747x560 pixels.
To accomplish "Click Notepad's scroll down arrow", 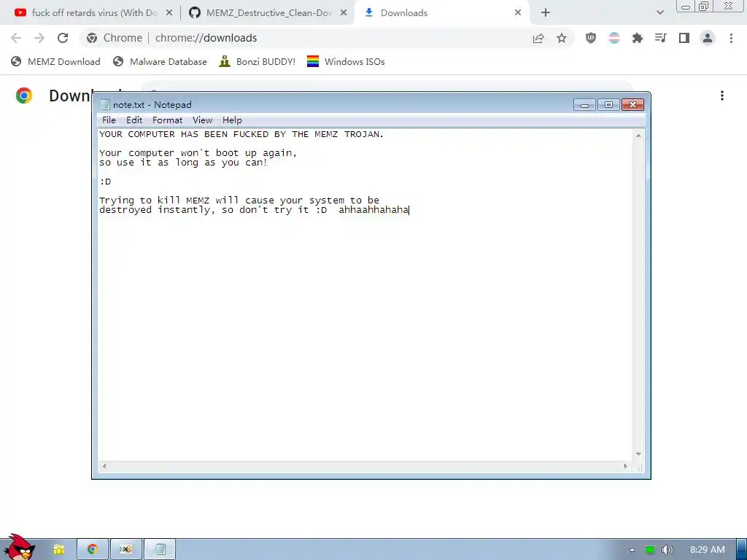I will coord(638,454).
